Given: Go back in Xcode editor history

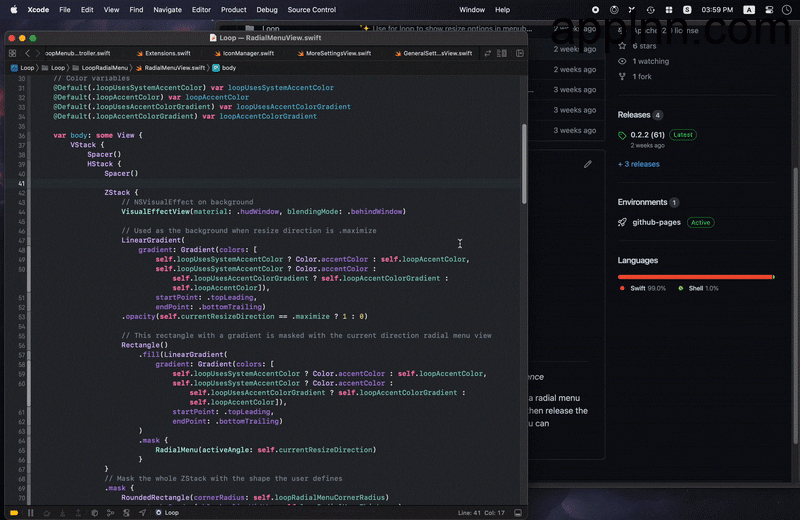Looking at the screenshot, I should pos(27,53).
